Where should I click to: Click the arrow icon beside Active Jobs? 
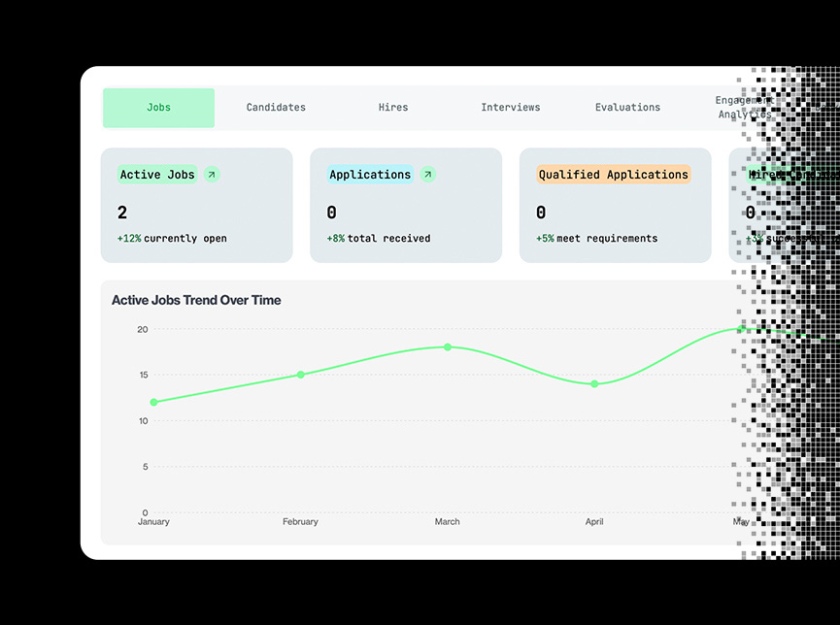point(213,175)
